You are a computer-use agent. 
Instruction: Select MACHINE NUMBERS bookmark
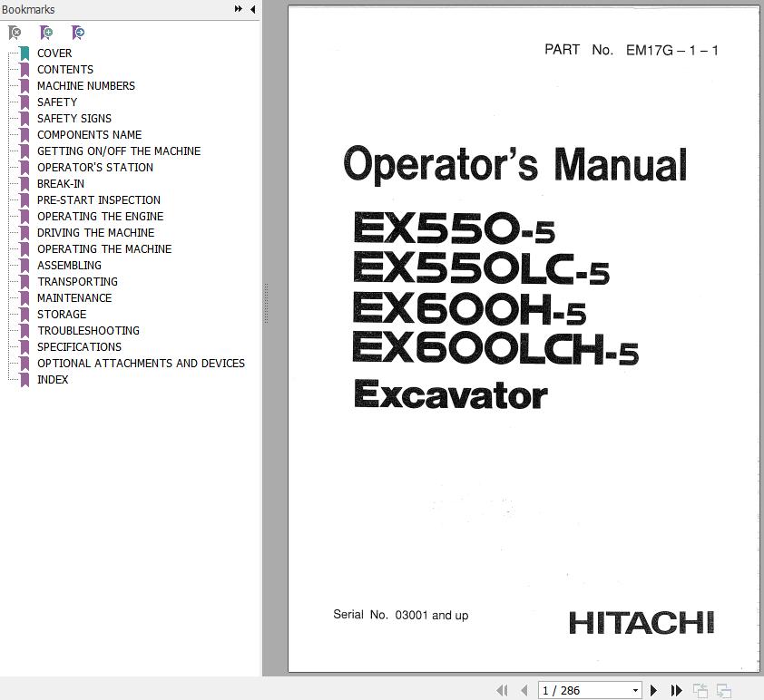(x=86, y=85)
